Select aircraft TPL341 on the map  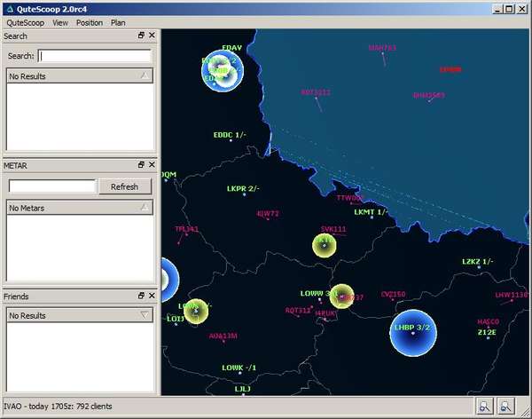(186, 229)
